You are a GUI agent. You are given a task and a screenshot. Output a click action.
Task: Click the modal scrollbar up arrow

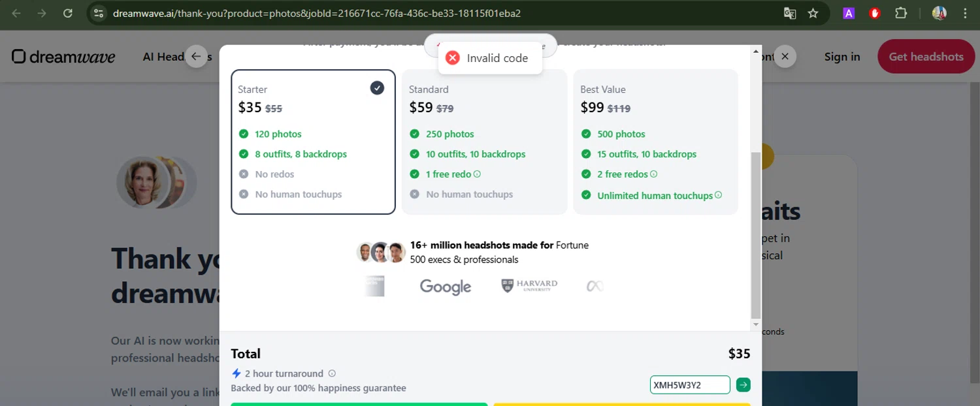pos(756,51)
